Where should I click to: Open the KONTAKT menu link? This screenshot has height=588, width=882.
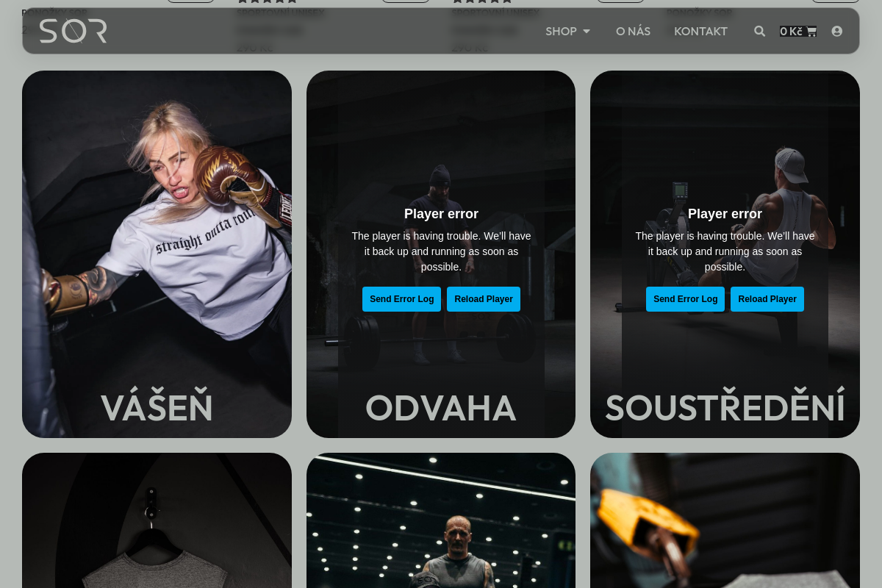coord(700,32)
